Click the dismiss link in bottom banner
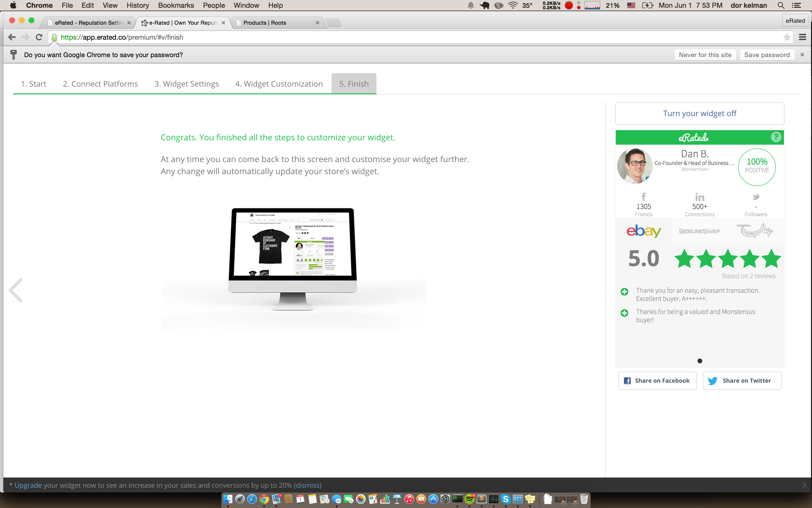The width and height of the screenshot is (812, 508). point(307,485)
